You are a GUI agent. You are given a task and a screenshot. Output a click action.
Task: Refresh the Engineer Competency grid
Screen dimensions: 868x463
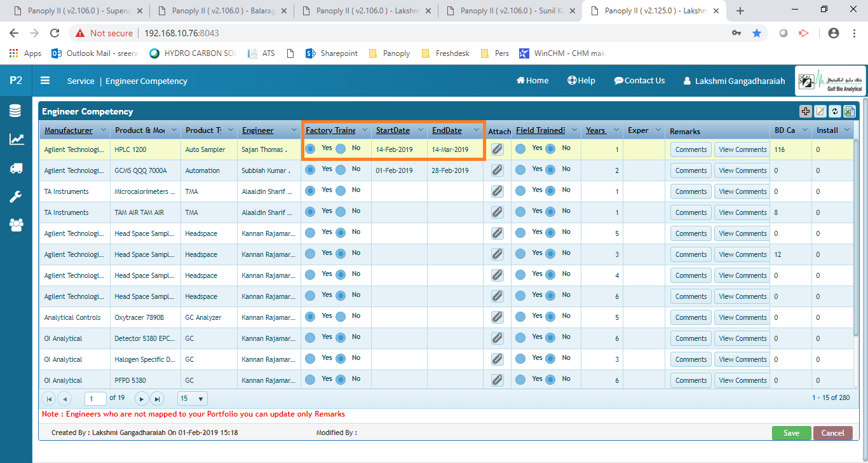(x=835, y=111)
